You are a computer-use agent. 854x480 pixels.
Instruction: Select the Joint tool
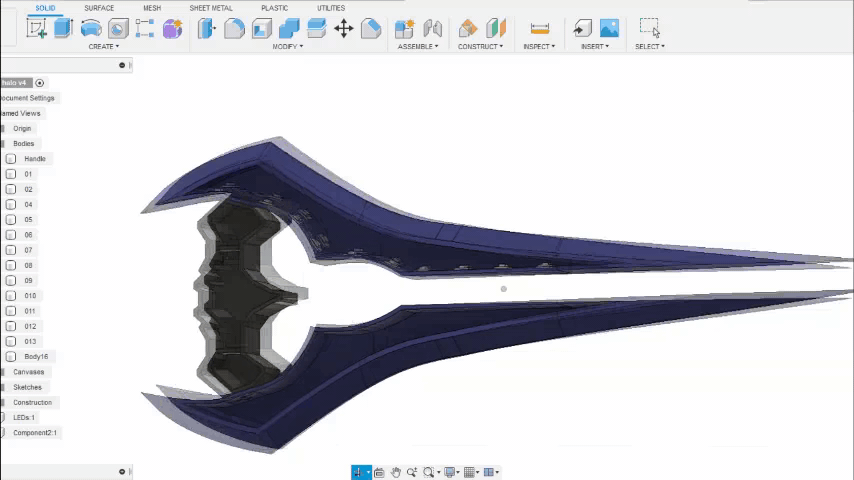click(x=432, y=28)
